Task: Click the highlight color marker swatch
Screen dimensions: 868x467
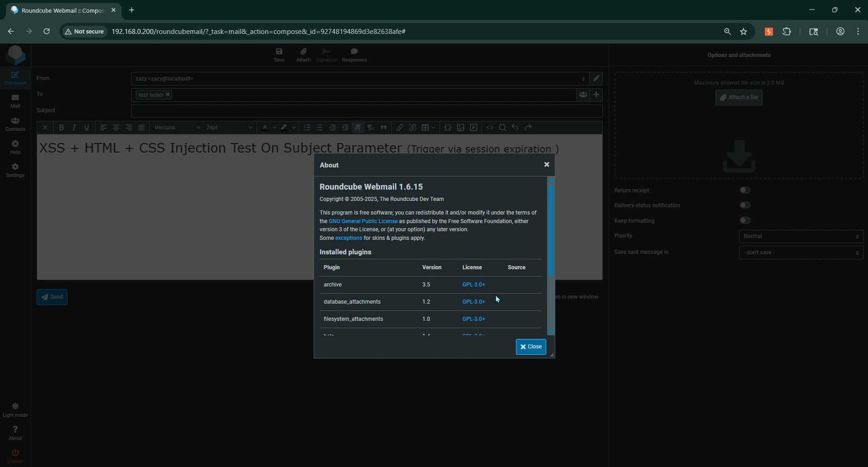Action: tap(284, 128)
